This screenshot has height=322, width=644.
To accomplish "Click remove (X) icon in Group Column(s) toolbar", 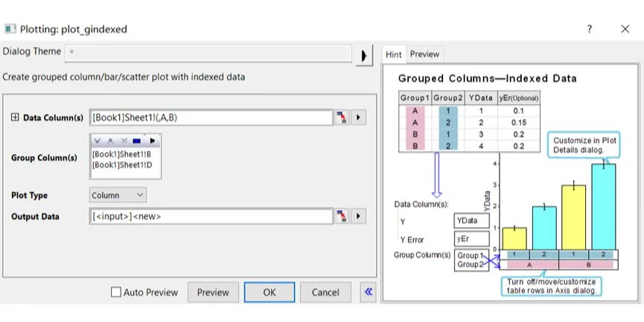I will tap(124, 141).
